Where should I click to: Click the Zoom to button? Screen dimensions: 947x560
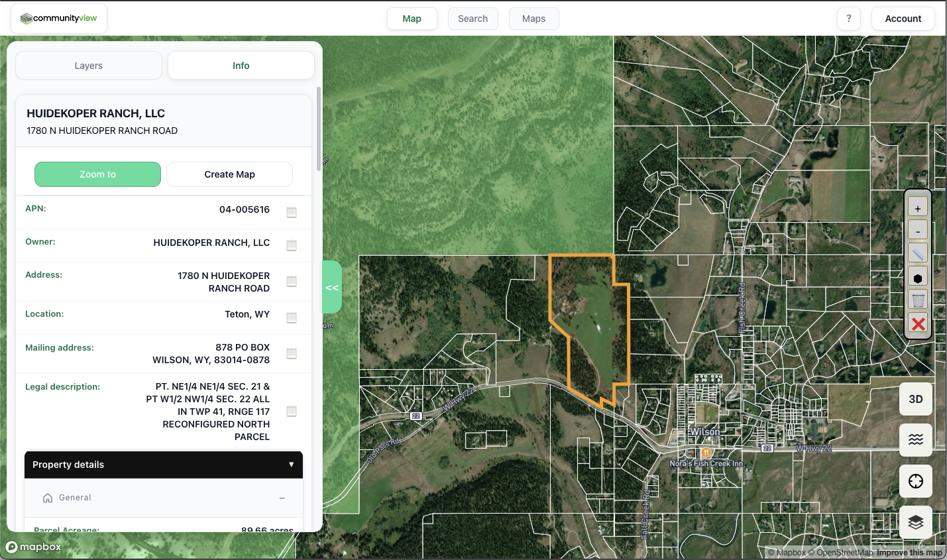[97, 174]
